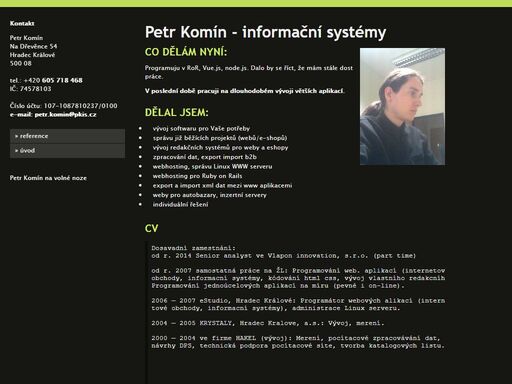Click the CV line 2004 – 2005 KRYSTALY
The height and width of the screenshot is (384, 512).
(268, 323)
